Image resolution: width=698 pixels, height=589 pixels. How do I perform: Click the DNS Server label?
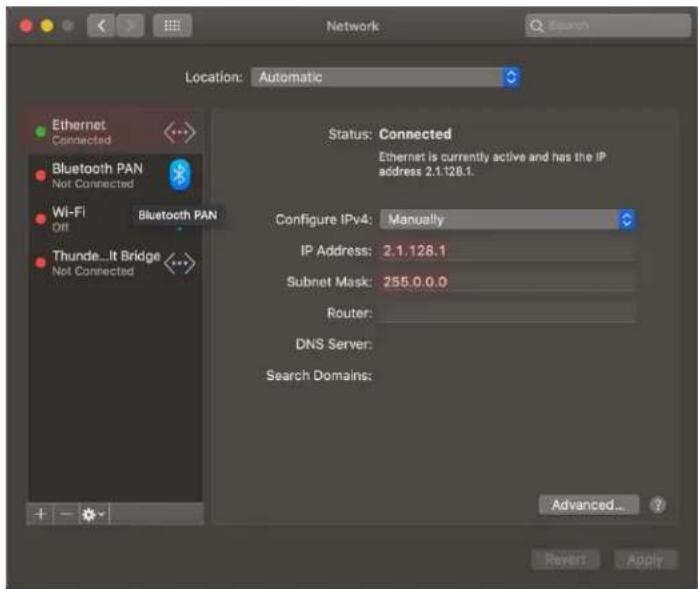334,344
